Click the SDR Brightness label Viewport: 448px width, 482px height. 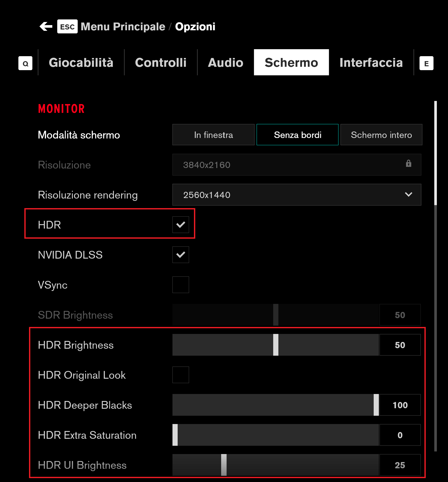point(75,315)
